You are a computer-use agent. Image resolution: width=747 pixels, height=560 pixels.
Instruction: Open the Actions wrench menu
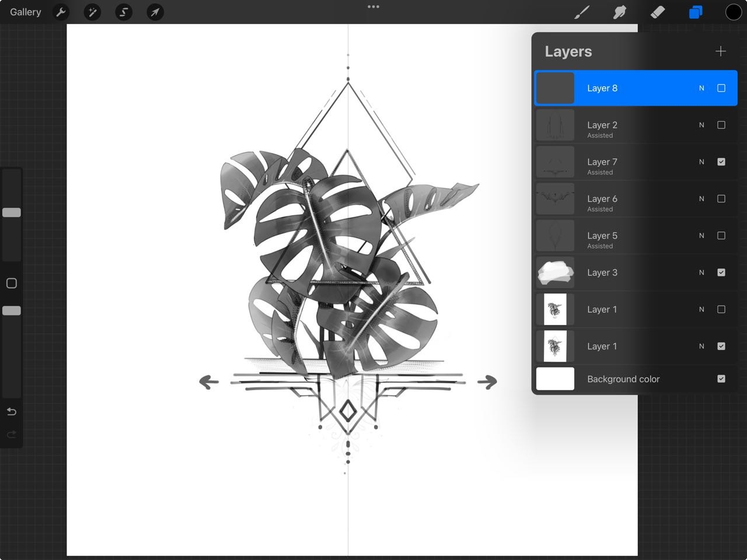[x=61, y=12]
